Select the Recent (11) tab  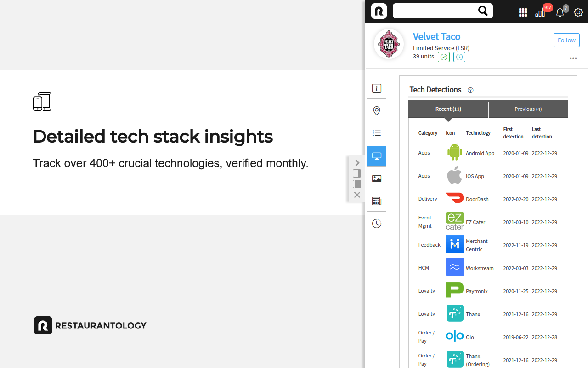point(448,109)
